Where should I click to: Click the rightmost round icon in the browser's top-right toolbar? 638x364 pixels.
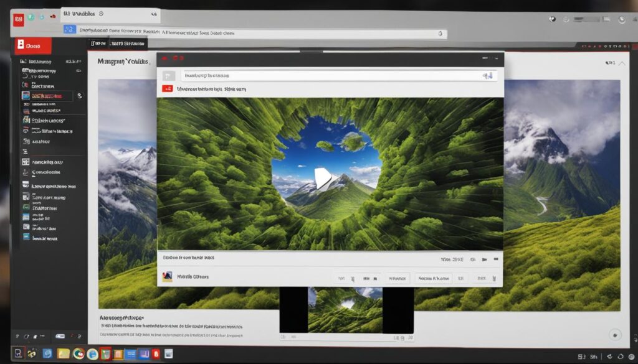point(621,19)
